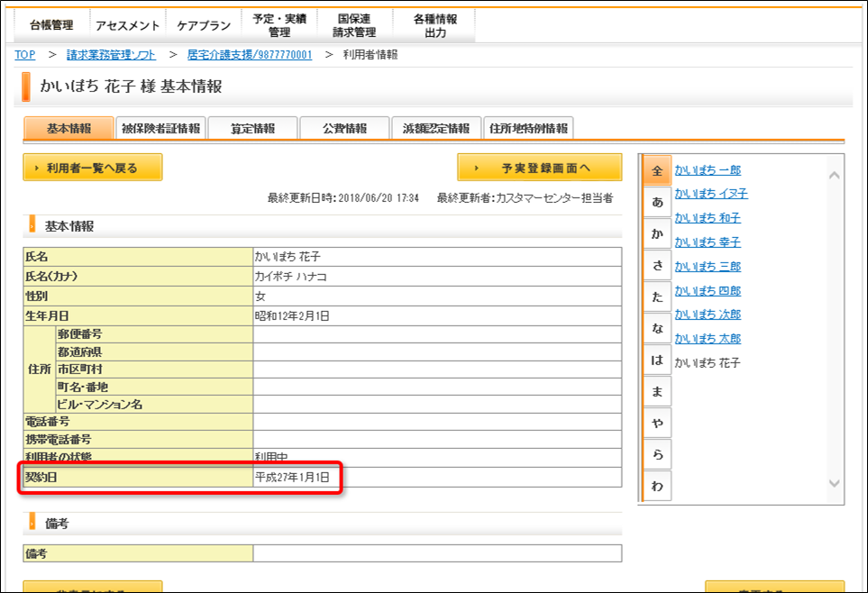Open user かいぽち 和子
The image size is (868, 593).
[x=708, y=217]
